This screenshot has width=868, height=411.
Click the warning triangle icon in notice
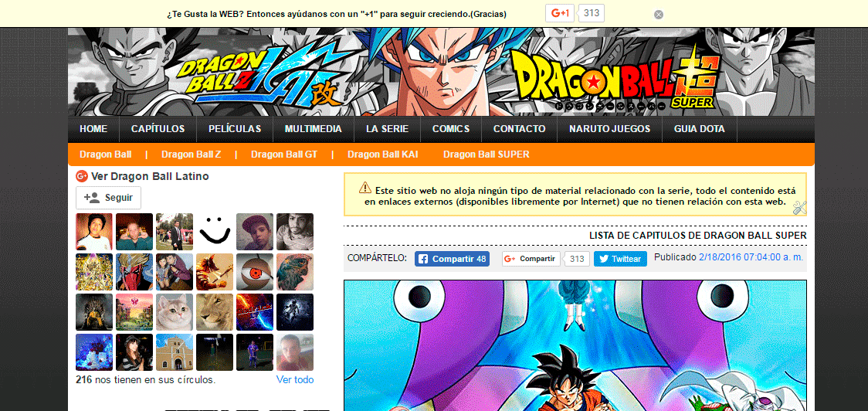click(365, 187)
